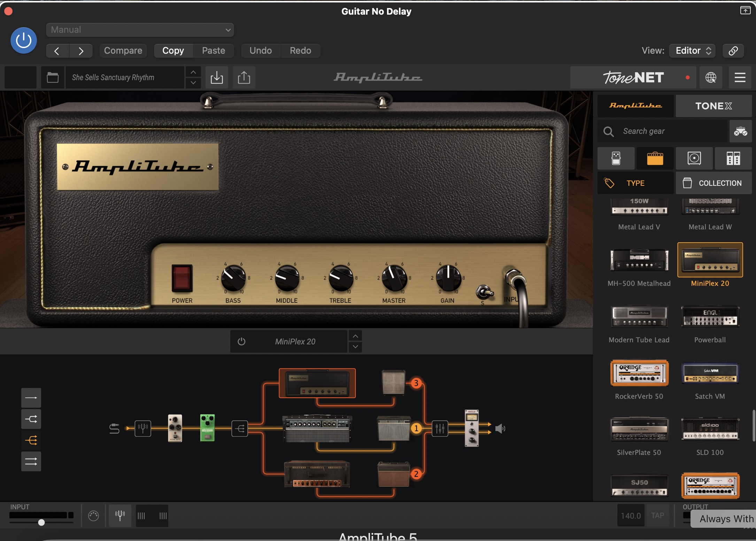Choose the RockerVerb 50 amp
This screenshot has width=756, height=541.
click(x=639, y=380)
